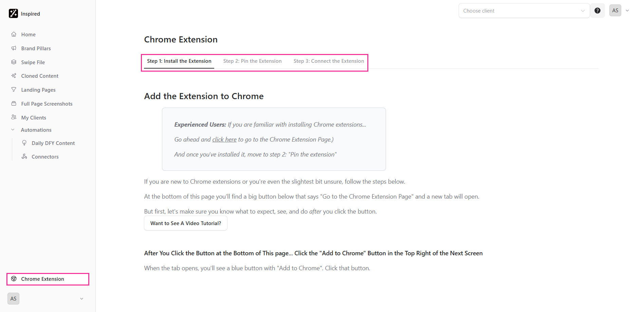
Task: Click the 'Add the Extension to Chrome' heading
Action: [204, 96]
